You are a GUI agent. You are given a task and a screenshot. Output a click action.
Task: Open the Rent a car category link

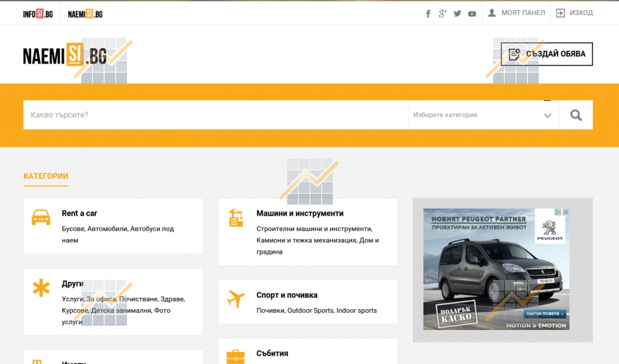tap(80, 213)
